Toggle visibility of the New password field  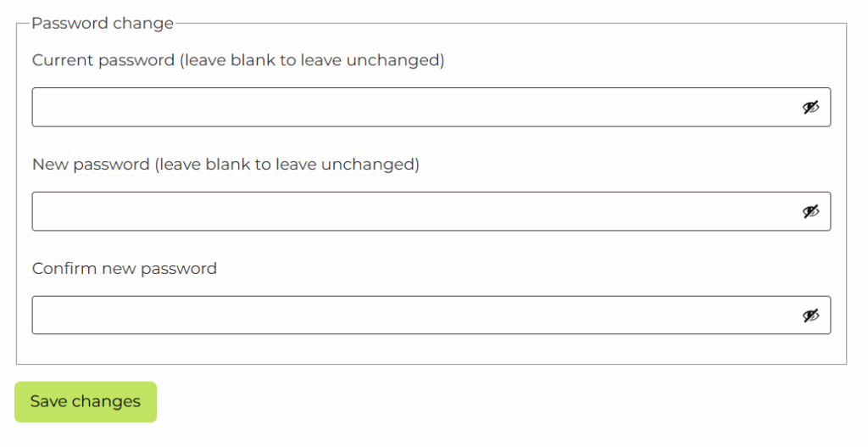click(x=811, y=211)
